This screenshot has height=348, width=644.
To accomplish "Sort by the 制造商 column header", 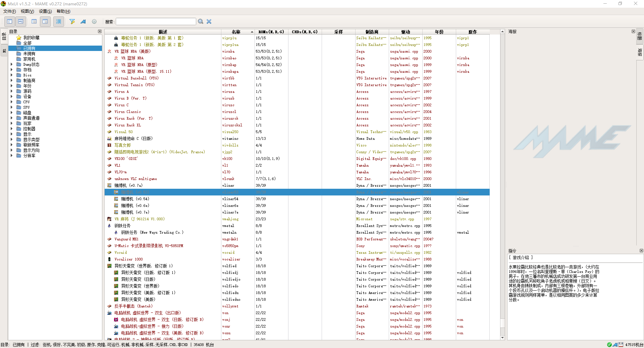I will click(372, 32).
